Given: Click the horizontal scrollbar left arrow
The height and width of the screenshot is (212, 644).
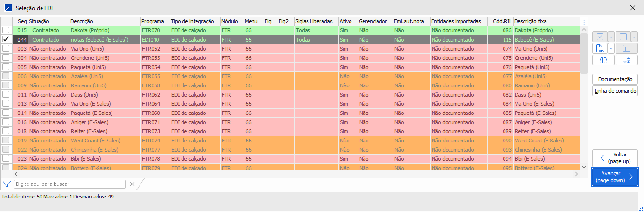Looking at the screenshot, I should coord(16,174).
